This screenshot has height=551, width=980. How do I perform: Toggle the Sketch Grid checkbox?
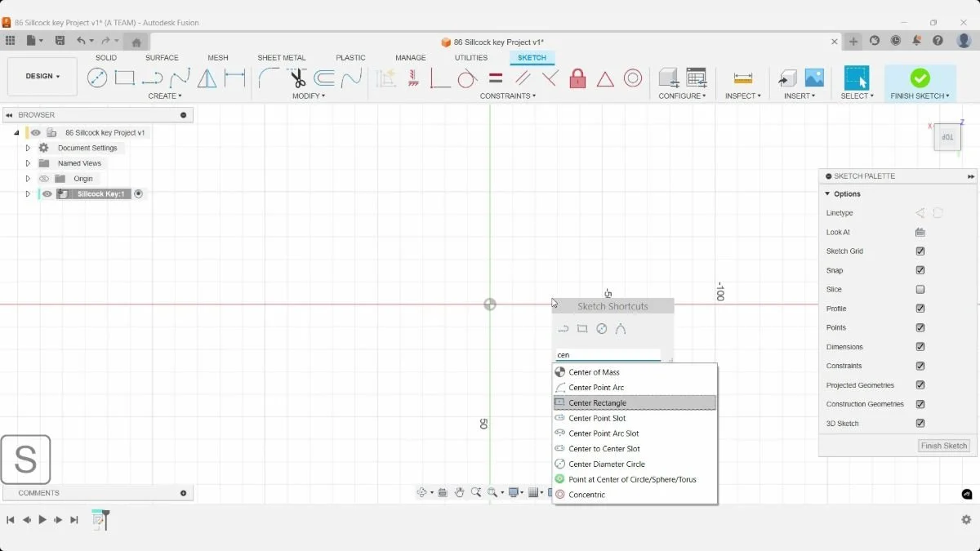tap(920, 251)
